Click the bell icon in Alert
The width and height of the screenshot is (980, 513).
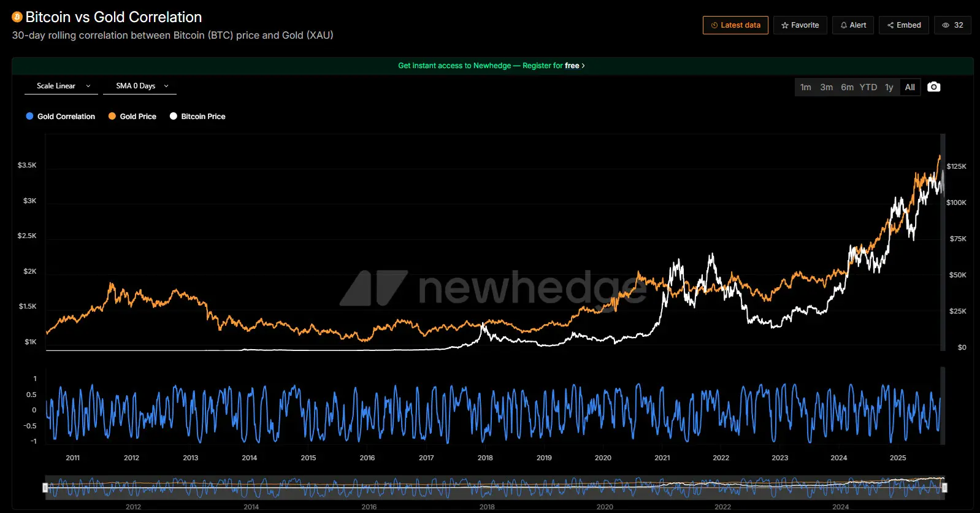point(844,25)
